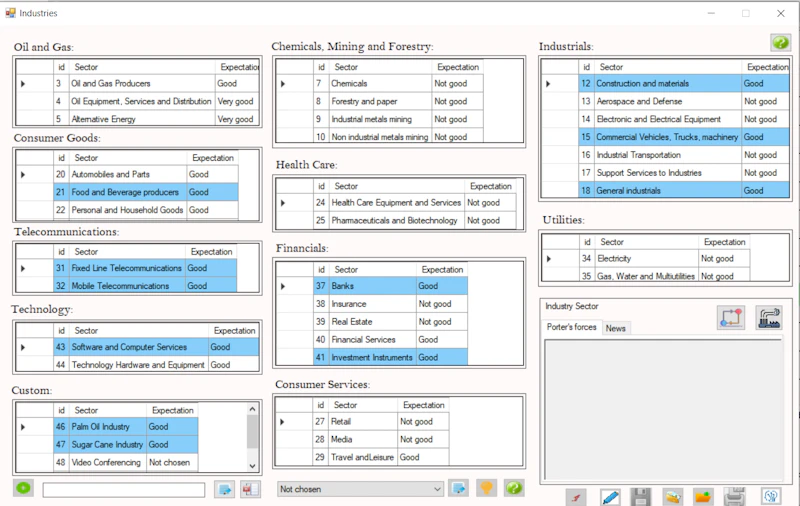Click the orange lightbulb hint icon

point(486,488)
